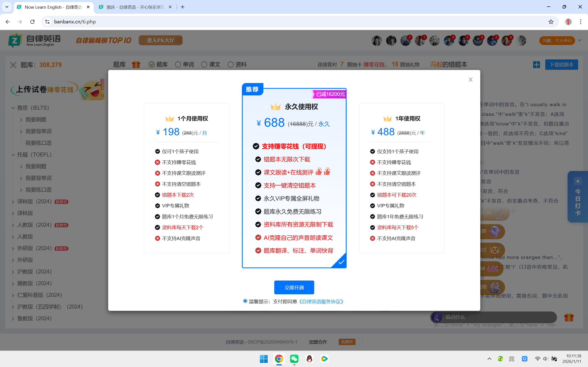Bookmark this page with the star icon

pos(551,22)
